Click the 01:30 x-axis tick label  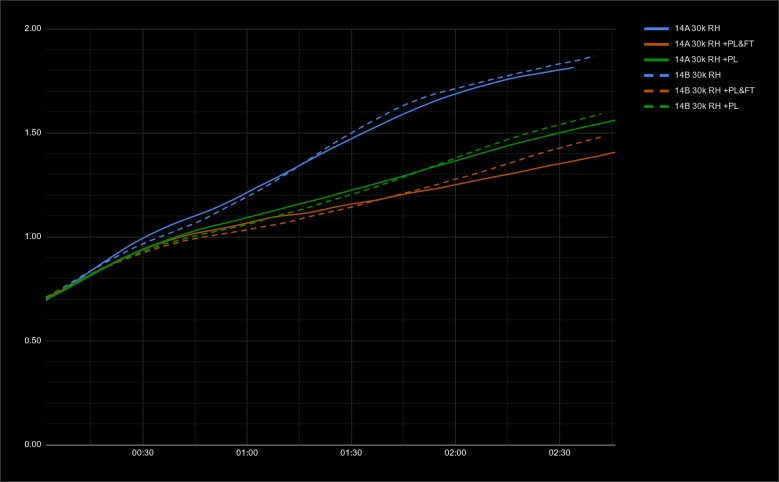(x=351, y=453)
